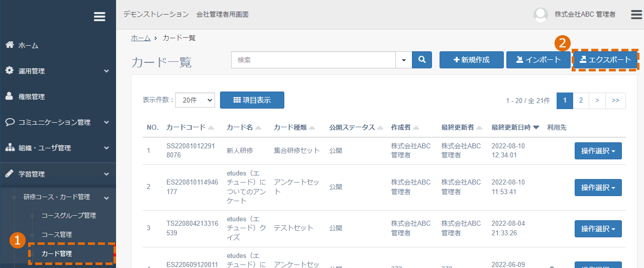Screen dimensions: 644x268
Task: Click into the 検索 search field
Action: point(313,60)
